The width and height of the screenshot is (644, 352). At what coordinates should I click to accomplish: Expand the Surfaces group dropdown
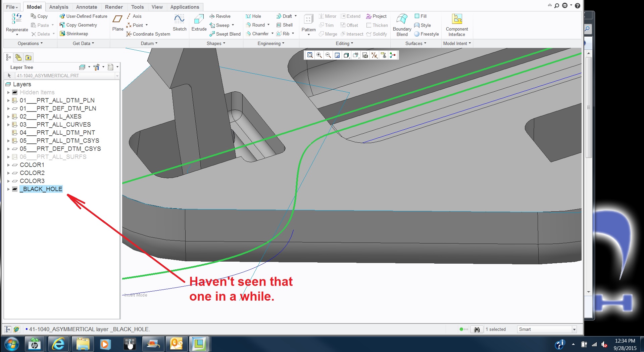coord(416,43)
